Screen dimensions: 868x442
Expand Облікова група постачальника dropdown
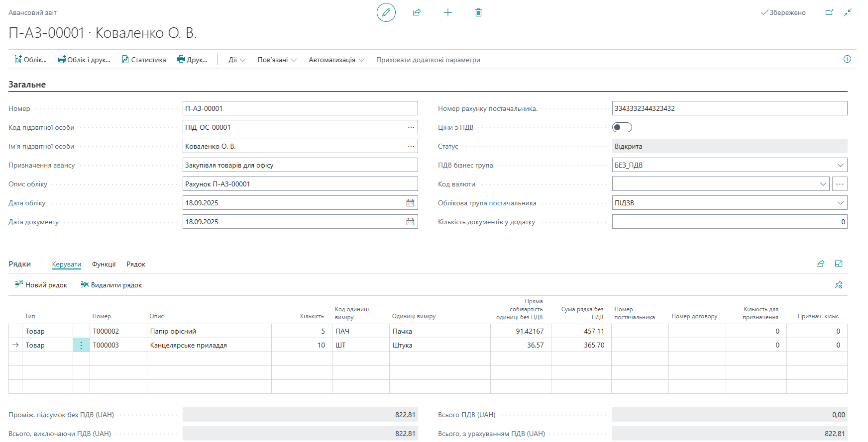click(x=840, y=203)
